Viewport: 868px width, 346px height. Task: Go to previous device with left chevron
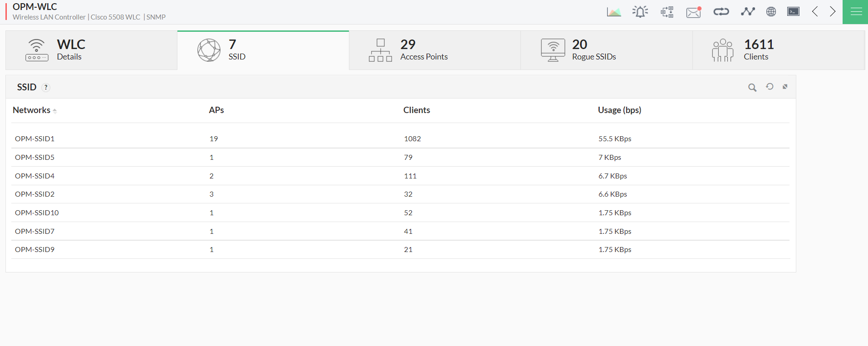pos(815,12)
